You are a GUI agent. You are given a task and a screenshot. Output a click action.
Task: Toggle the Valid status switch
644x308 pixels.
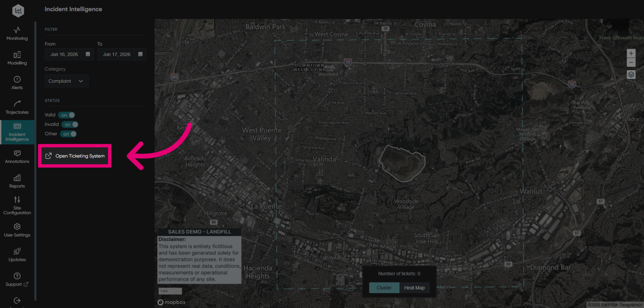pos(66,115)
